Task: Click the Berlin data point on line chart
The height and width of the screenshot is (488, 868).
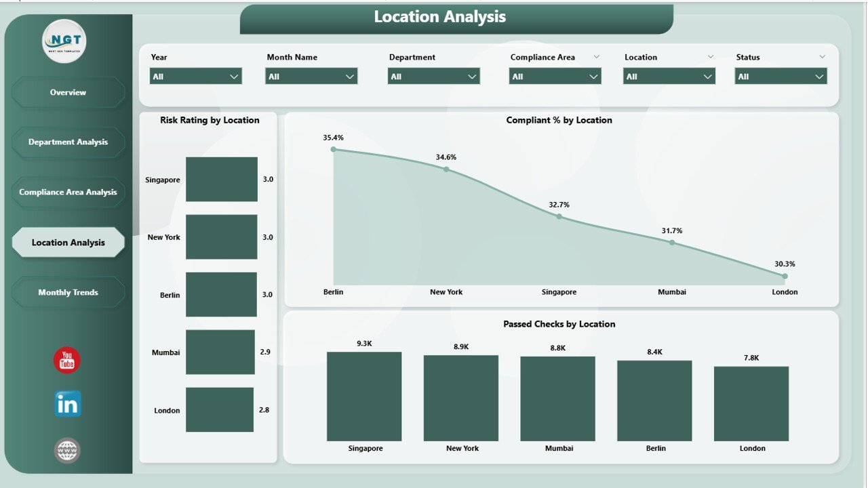Action: [x=333, y=149]
